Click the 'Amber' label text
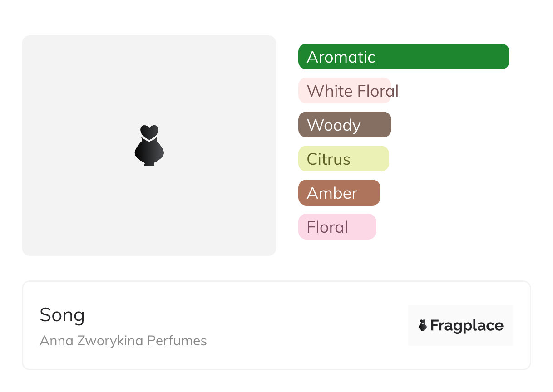The width and height of the screenshot is (553, 392). pos(332,193)
